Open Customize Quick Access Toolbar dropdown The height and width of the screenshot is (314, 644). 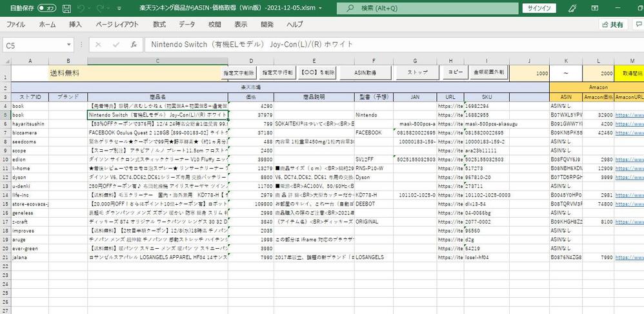(x=119, y=8)
